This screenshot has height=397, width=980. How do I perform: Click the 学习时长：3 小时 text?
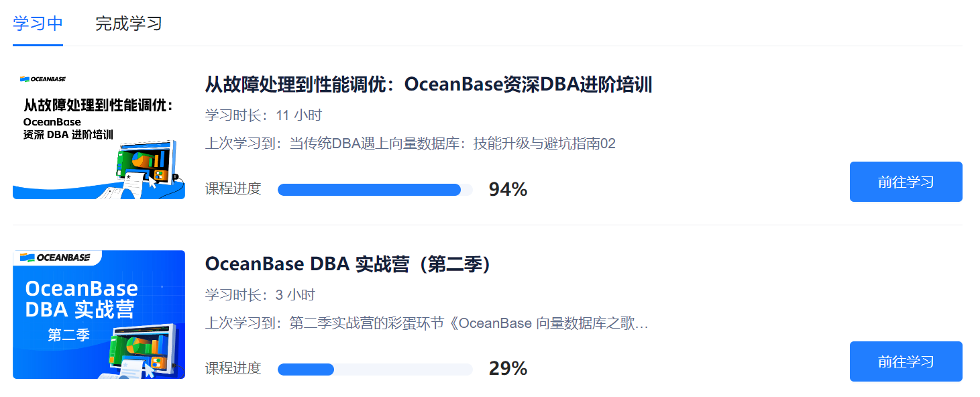(260, 295)
